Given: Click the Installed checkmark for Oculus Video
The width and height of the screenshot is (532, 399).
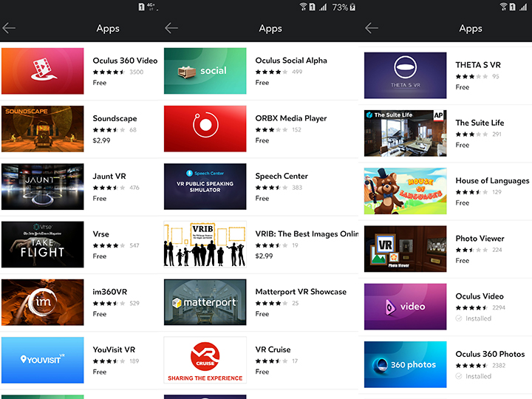Looking at the screenshot, I should click(x=459, y=318).
